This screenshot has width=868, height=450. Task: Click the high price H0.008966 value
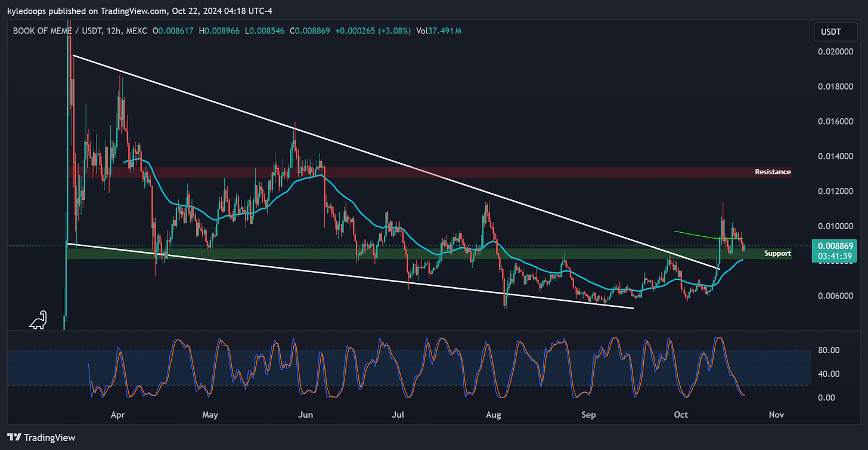pos(219,30)
